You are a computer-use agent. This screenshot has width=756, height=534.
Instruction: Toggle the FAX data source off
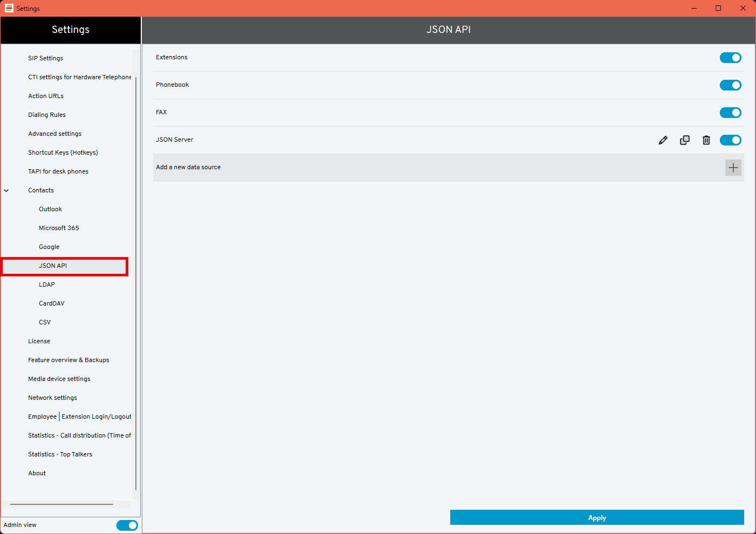click(730, 113)
